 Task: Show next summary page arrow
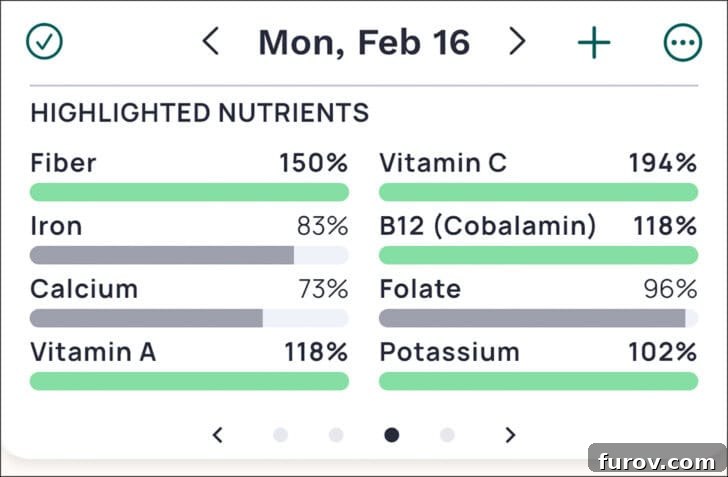click(x=510, y=435)
